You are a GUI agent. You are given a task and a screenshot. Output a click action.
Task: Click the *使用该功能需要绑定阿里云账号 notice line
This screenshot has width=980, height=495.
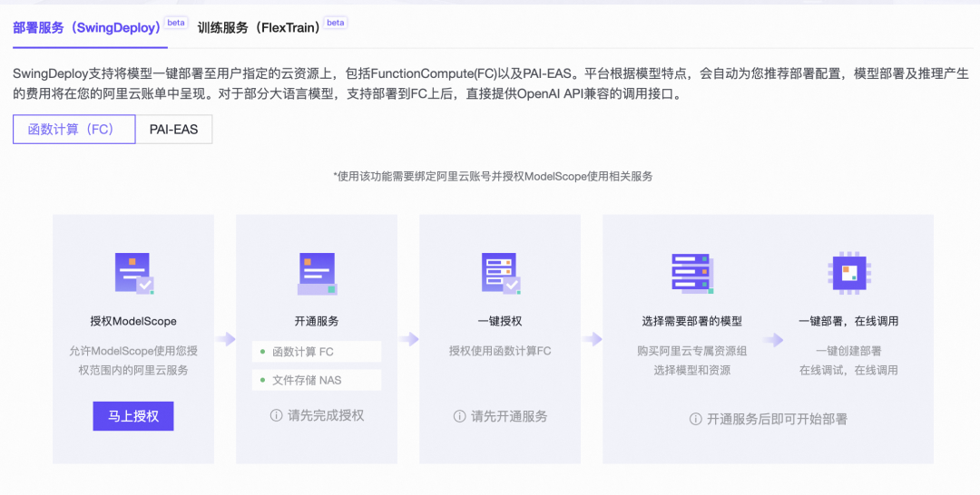point(493,177)
